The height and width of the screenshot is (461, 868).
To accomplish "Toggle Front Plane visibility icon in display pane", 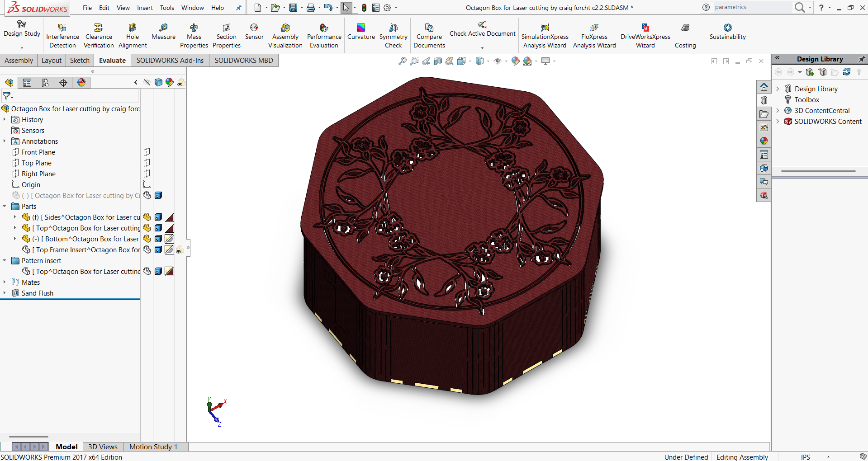I will coord(147,152).
